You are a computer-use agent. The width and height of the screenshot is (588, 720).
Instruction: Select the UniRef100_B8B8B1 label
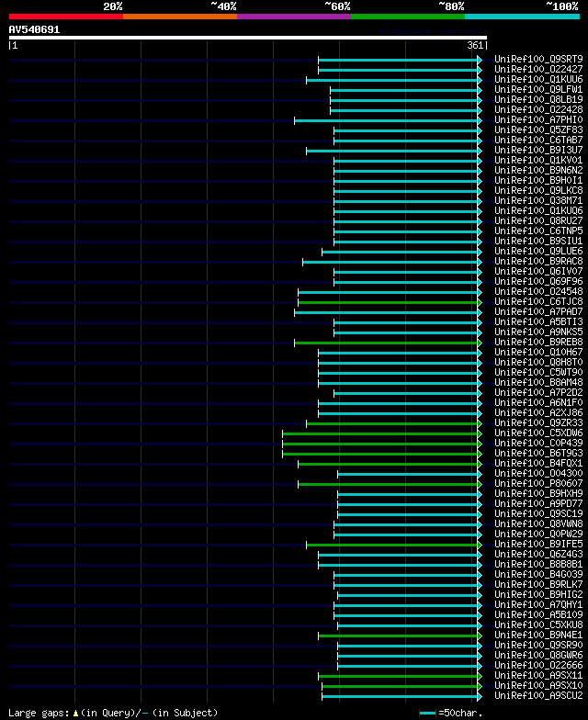click(538, 564)
